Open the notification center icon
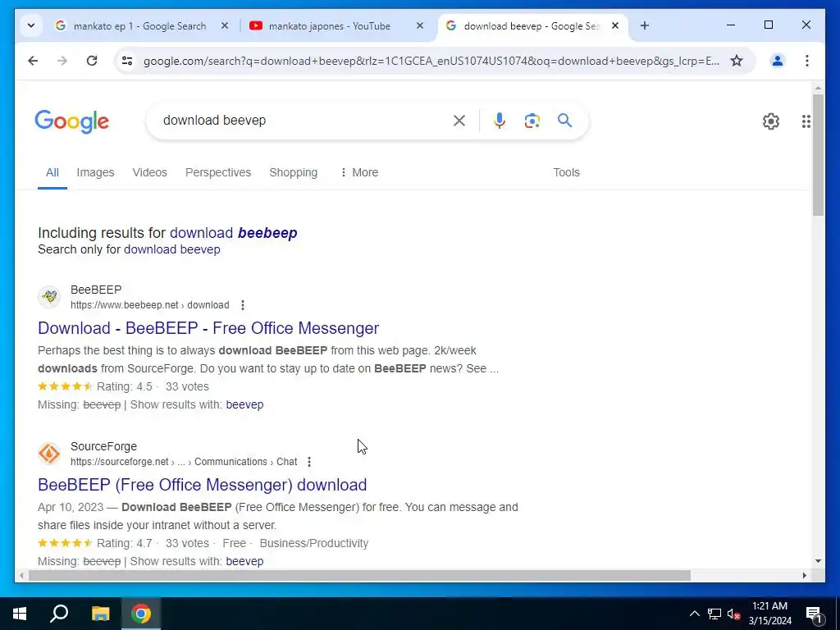Viewport: 840px width, 630px height. tap(814, 614)
